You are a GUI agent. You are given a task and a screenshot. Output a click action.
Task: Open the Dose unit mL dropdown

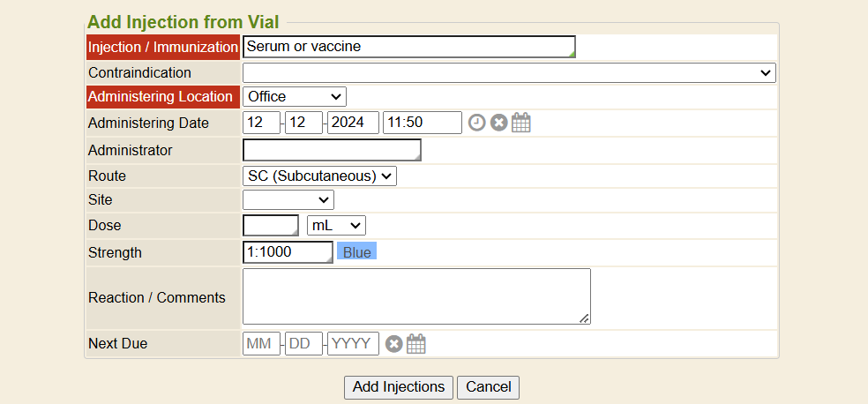pyautogui.click(x=336, y=226)
